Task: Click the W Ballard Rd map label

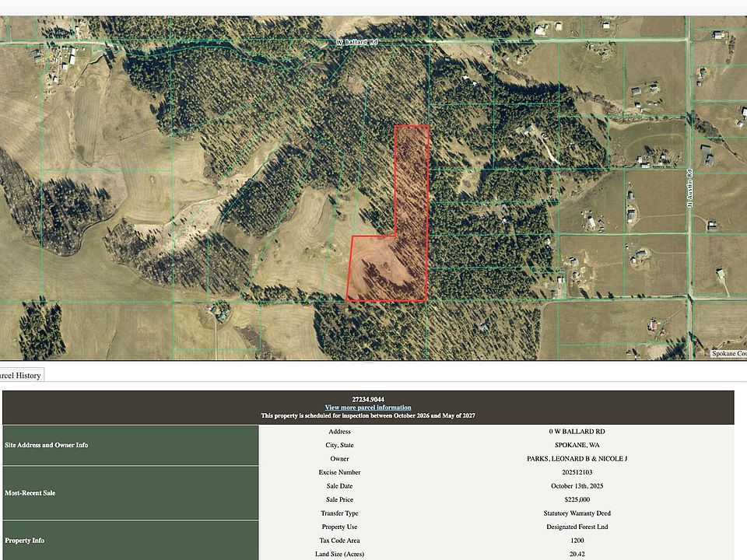Action: tap(357, 42)
